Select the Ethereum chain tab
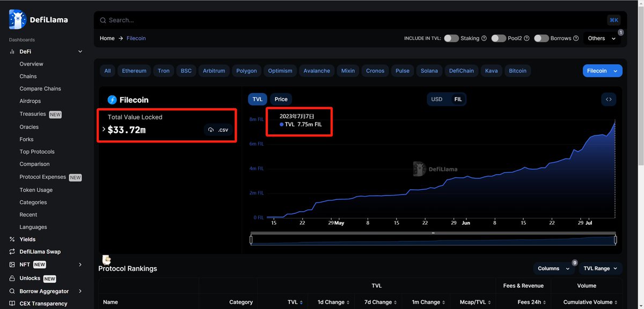This screenshot has width=644, height=309. (x=134, y=71)
